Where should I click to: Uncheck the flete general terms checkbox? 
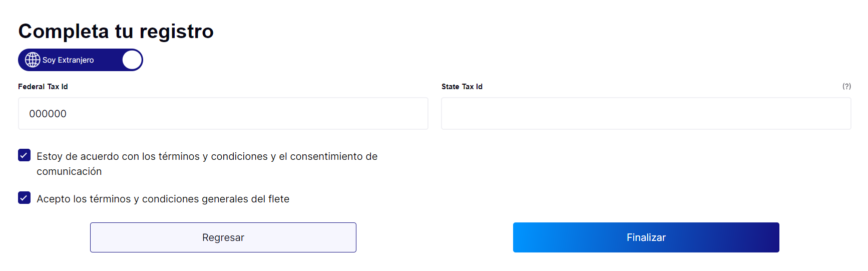24,198
